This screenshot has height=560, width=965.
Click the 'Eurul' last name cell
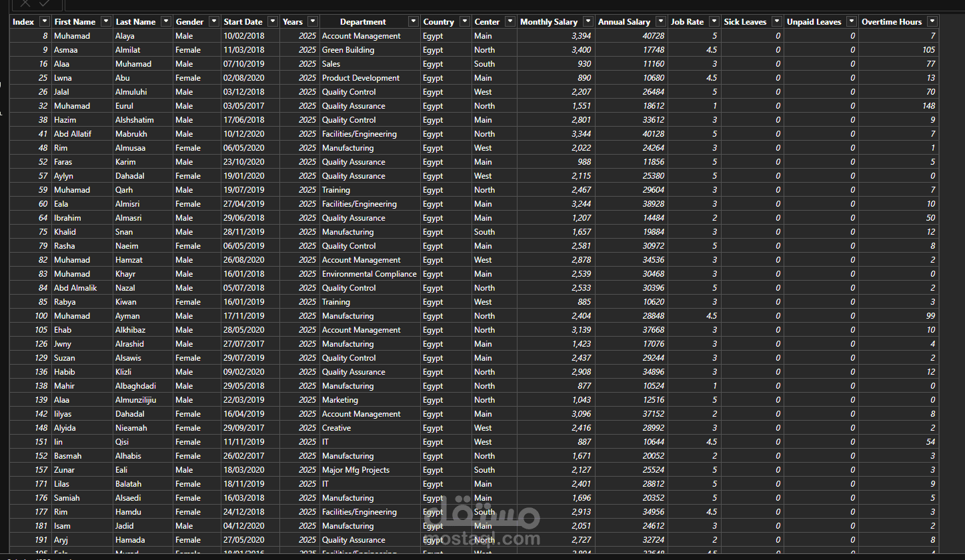point(142,106)
